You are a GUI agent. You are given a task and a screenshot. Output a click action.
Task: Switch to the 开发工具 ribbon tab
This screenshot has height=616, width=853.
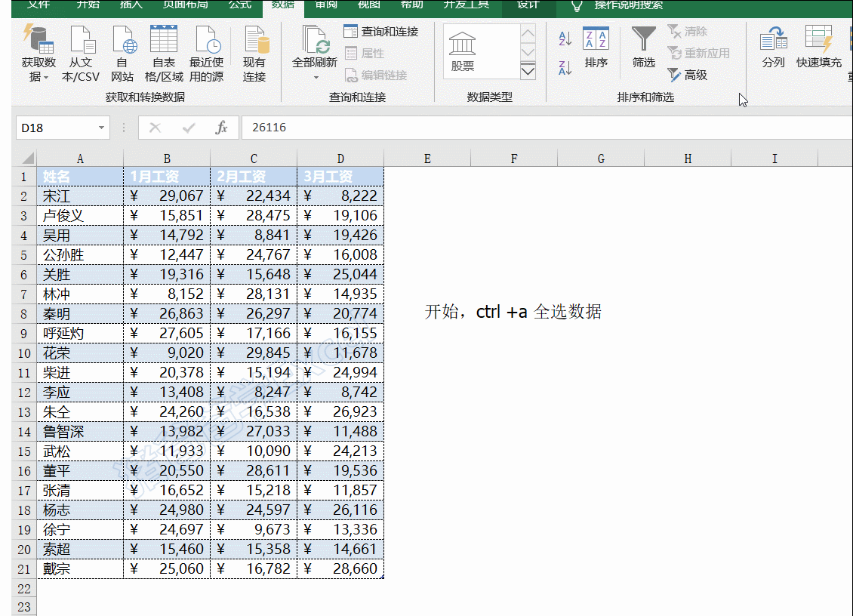click(x=467, y=5)
